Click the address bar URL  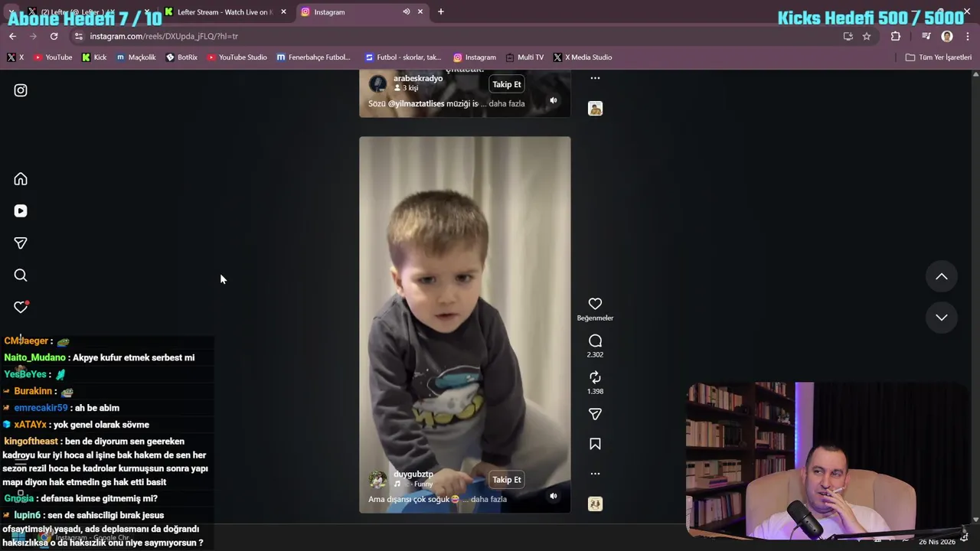tap(164, 36)
